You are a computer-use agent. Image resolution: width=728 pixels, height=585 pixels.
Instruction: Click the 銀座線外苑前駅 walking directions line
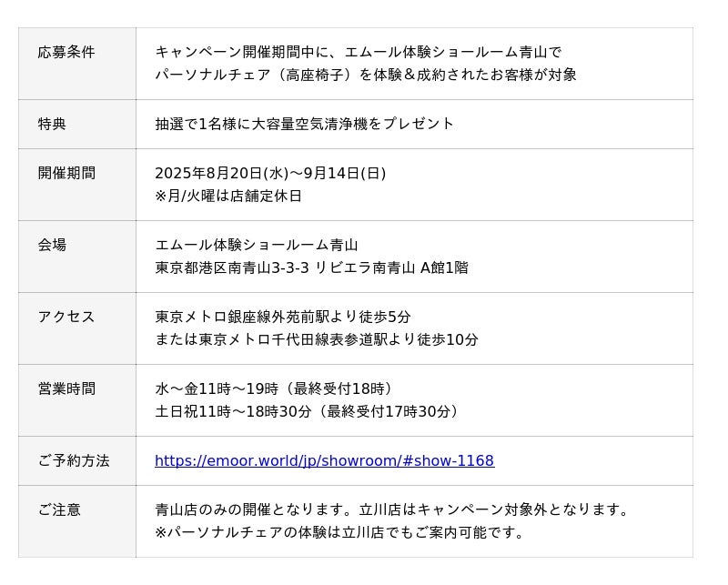(283, 318)
